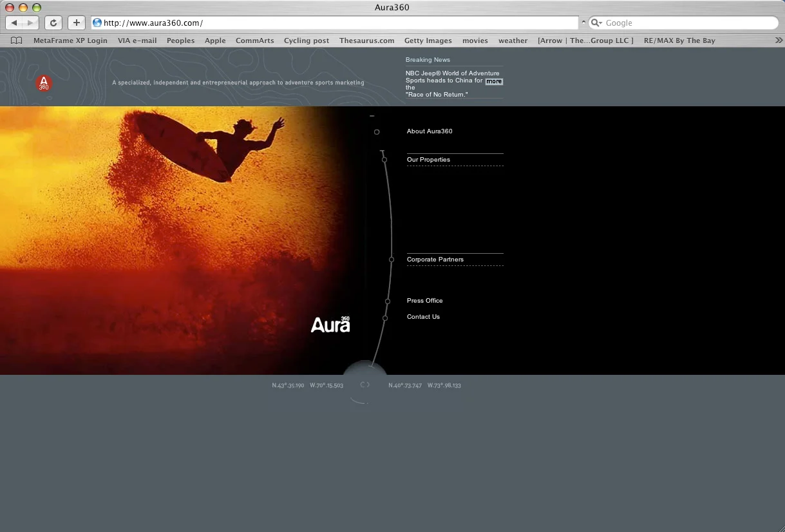Viewport: 785px width, 532px height.
Task: Open the MetaFrame XP Login bookmark
Action: click(x=70, y=41)
